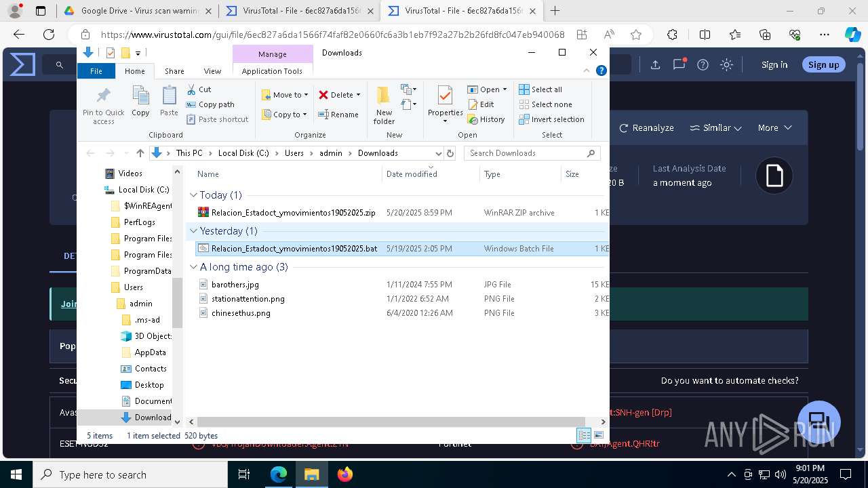This screenshot has height=488, width=868.
Task: Click taskbar search box
Action: tap(130, 474)
